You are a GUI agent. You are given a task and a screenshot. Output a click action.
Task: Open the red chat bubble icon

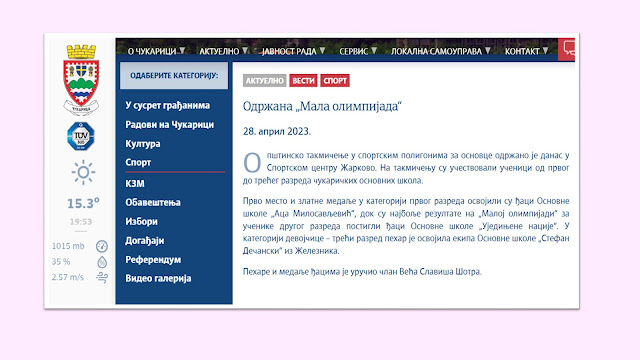pos(567,49)
